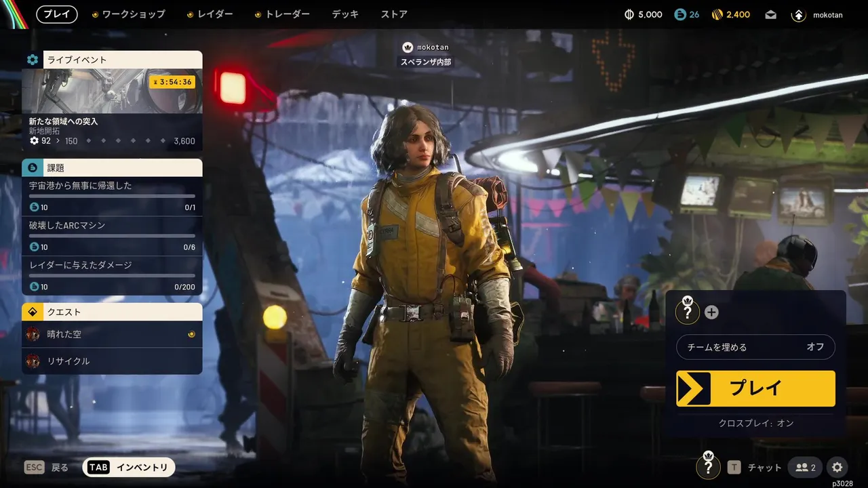Click the クロスプレイ: オン label
This screenshot has height=488, width=868.
(x=756, y=423)
